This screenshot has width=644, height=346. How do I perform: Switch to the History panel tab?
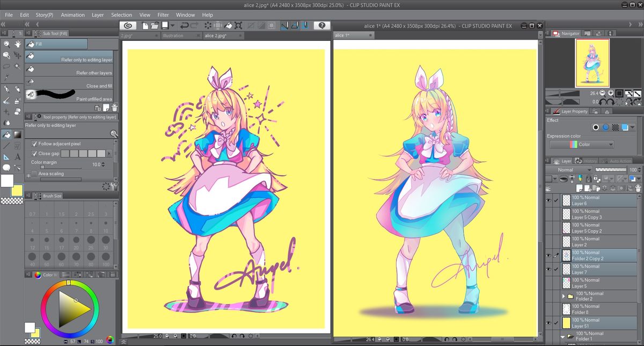pyautogui.click(x=587, y=161)
